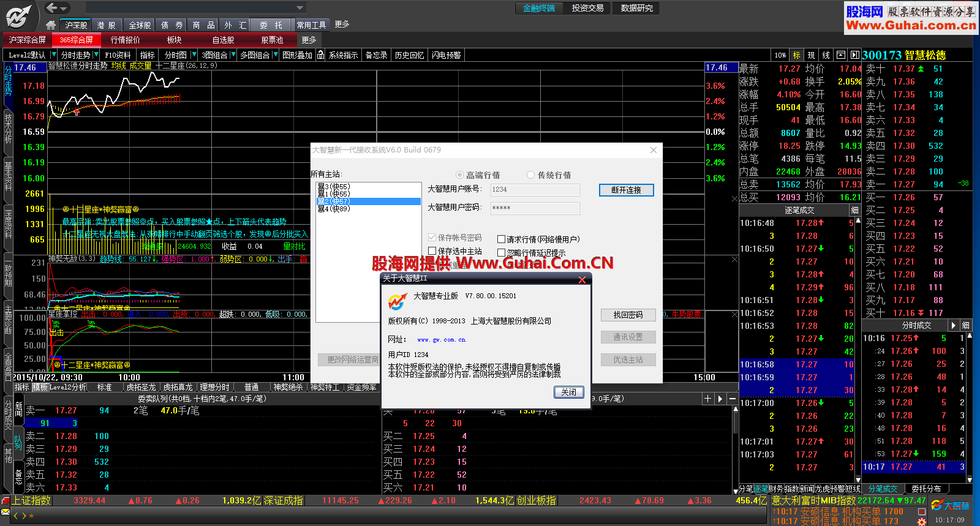Image resolution: width=980 pixels, height=526 pixels.
Task: Click 更多 after 常用工具
Action: (x=342, y=24)
